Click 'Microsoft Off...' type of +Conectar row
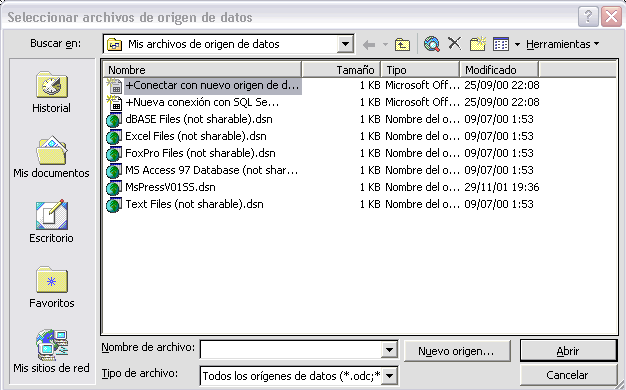The image size is (626, 390). [x=422, y=85]
